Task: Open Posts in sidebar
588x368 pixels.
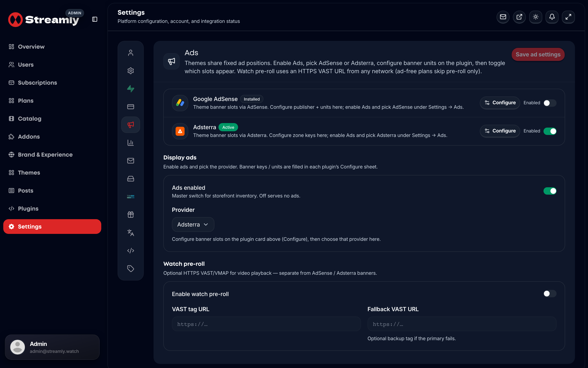Action: 52,191
